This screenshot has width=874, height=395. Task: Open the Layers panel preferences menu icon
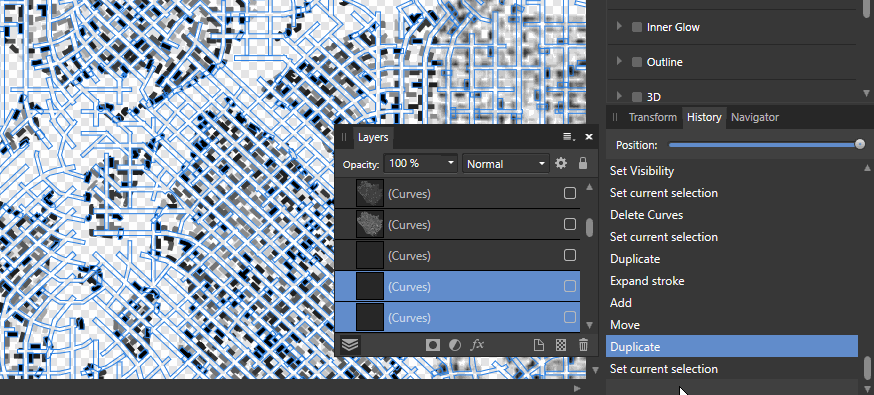568,136
